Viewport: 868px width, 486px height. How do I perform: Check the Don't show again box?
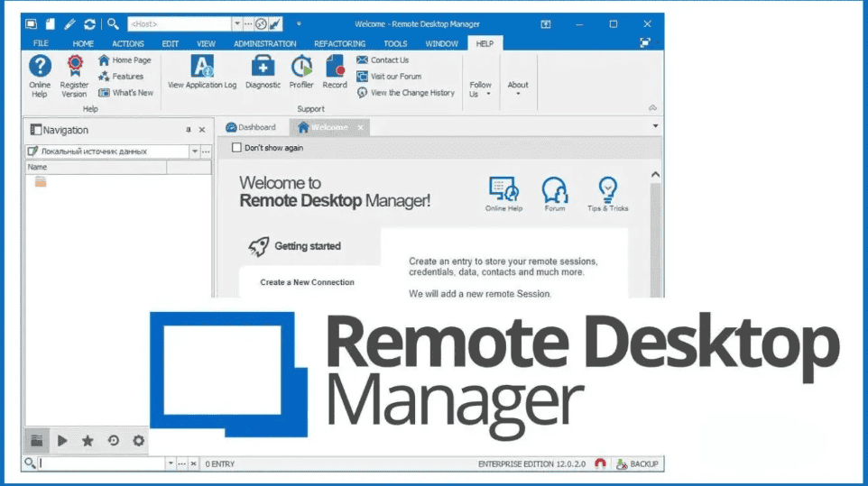click(237, 148)
